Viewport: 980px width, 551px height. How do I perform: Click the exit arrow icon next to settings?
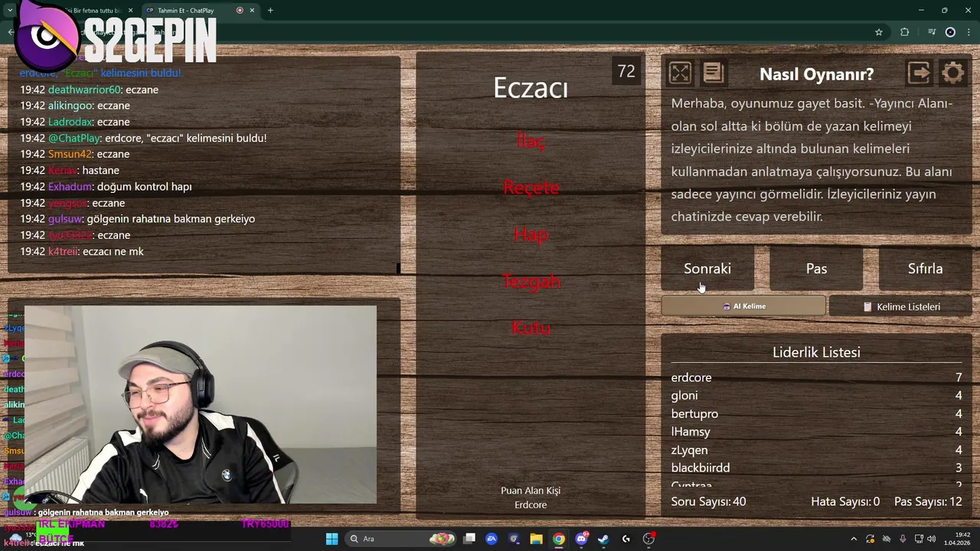point(919,73)
